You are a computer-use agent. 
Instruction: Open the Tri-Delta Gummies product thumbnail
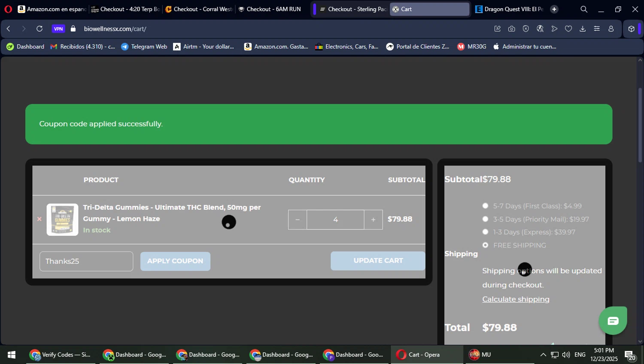coord(62,220)
